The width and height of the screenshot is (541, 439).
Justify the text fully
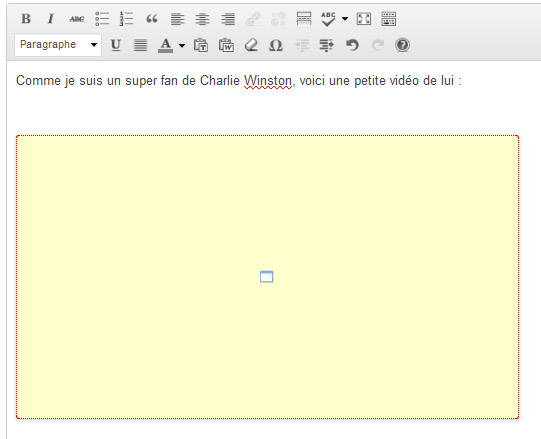tap(140, 45)
